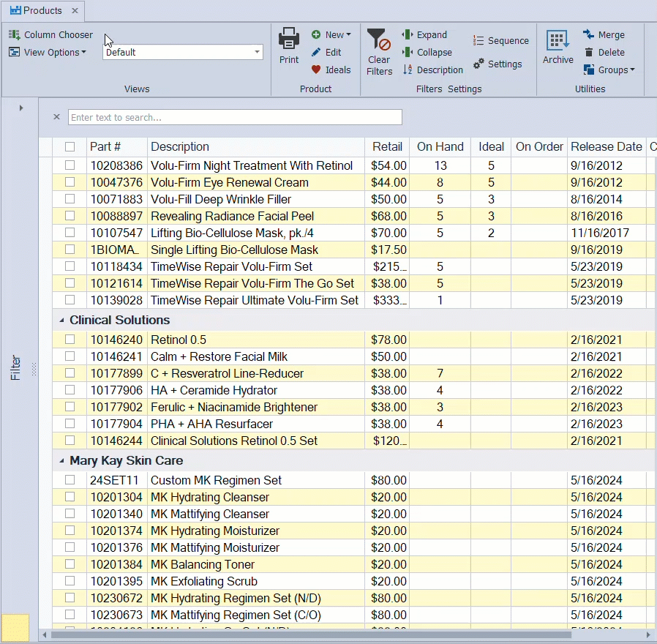Sort by the Release Date column header

click(607, 146)
